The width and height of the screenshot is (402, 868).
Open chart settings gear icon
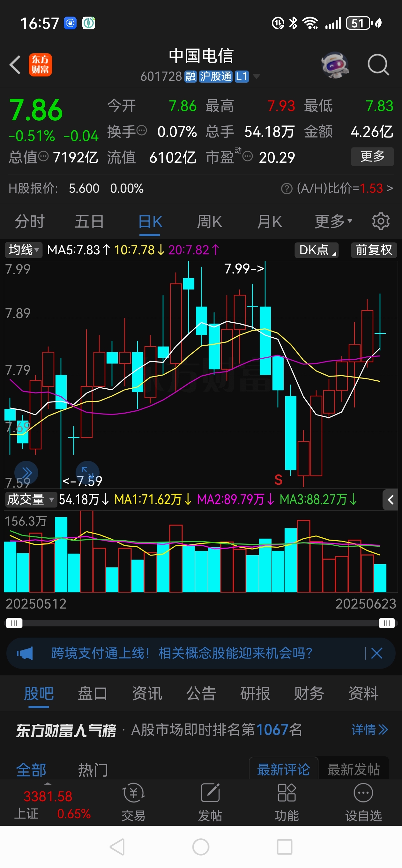[x=381, y=221]
